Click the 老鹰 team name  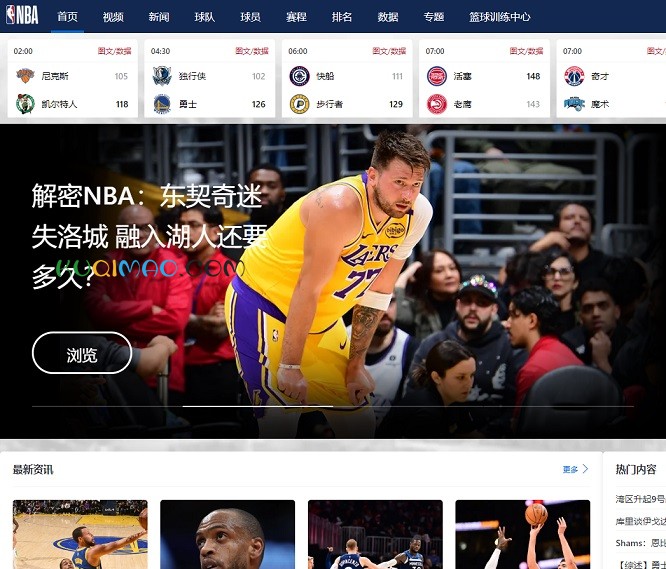click(x=462, y=104)
